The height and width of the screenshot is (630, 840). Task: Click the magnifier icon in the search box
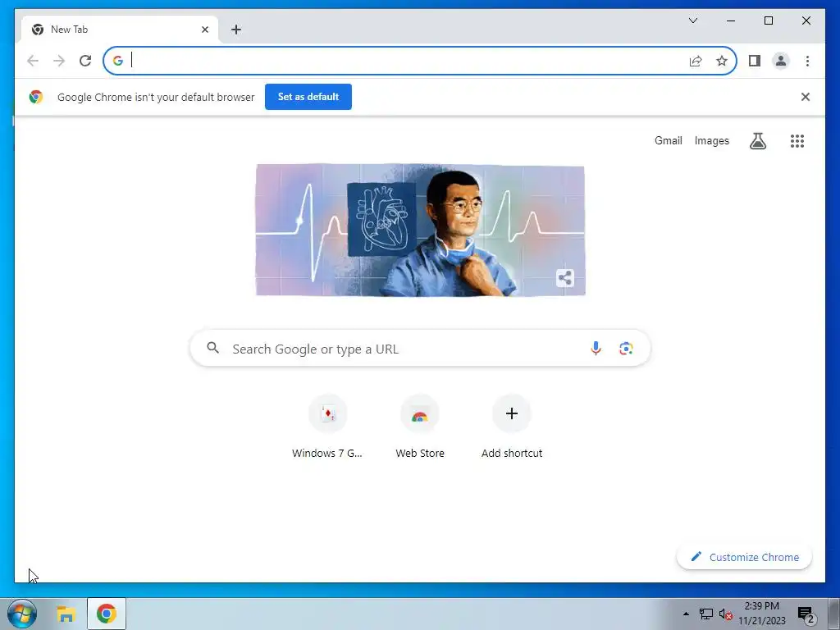pos(212,348)
